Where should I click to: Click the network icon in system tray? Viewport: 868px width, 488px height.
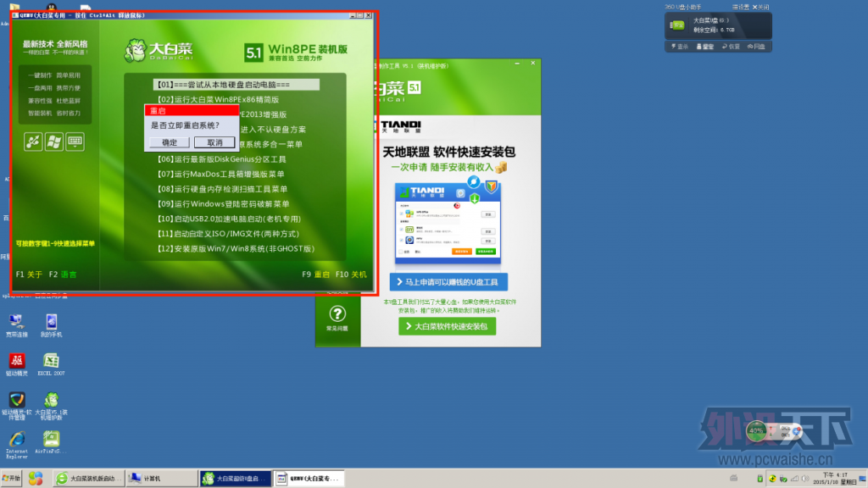click(794, 480)
